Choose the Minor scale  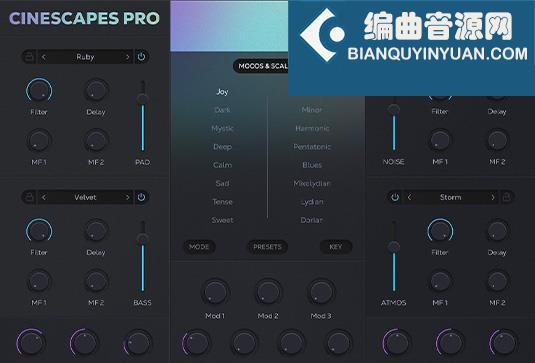click(x=312, y=110)
